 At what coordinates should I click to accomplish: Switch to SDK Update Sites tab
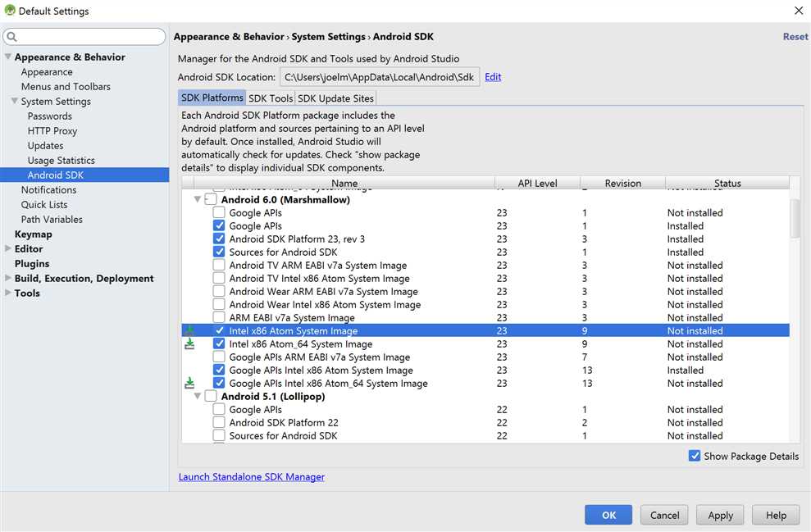[335, 98]
